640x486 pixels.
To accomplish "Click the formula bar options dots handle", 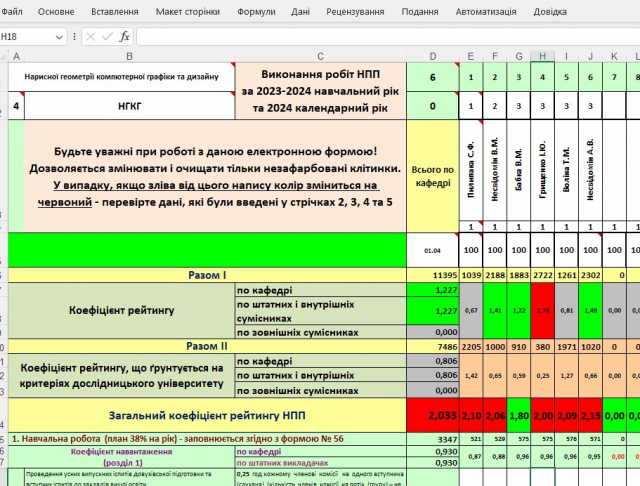I will tap(74, 37).
